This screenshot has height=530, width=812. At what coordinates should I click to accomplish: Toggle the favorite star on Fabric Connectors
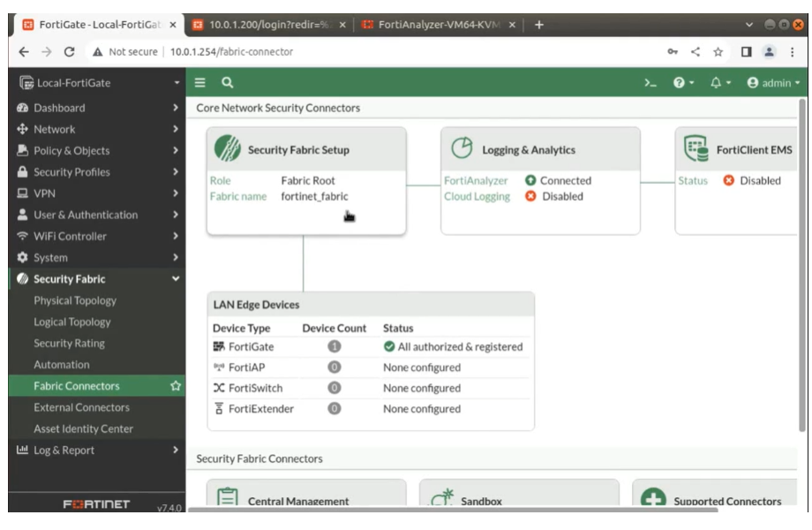176,386
